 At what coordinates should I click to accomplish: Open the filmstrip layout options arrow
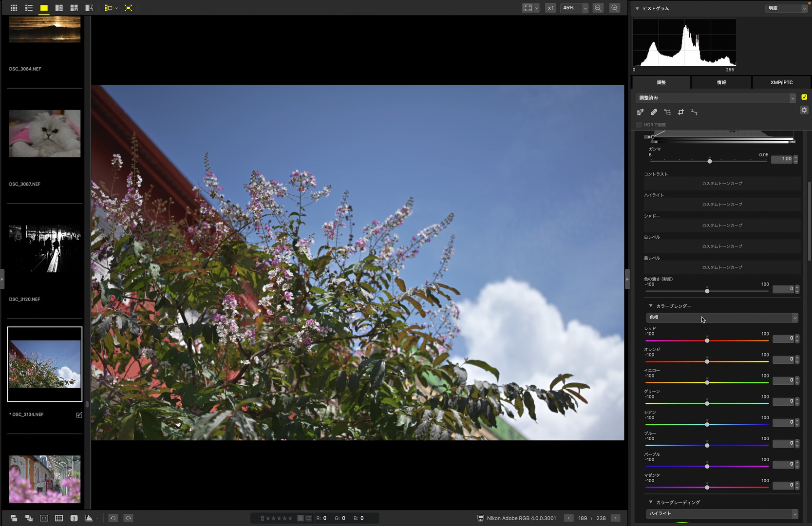[116, 8]
